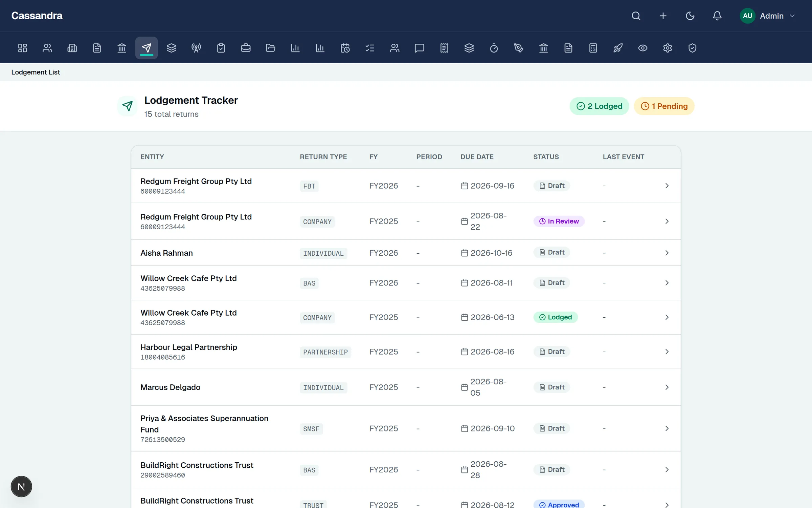This screenshot has width=812, height=508.
Task: Expand the Willow Creek Cafe COMPANY row chevron
Action: pyautogui.click(x=667, y=317)
